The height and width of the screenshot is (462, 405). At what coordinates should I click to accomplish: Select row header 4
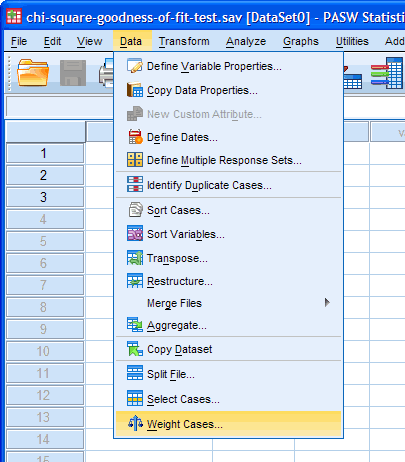click(x=45, y=219)
